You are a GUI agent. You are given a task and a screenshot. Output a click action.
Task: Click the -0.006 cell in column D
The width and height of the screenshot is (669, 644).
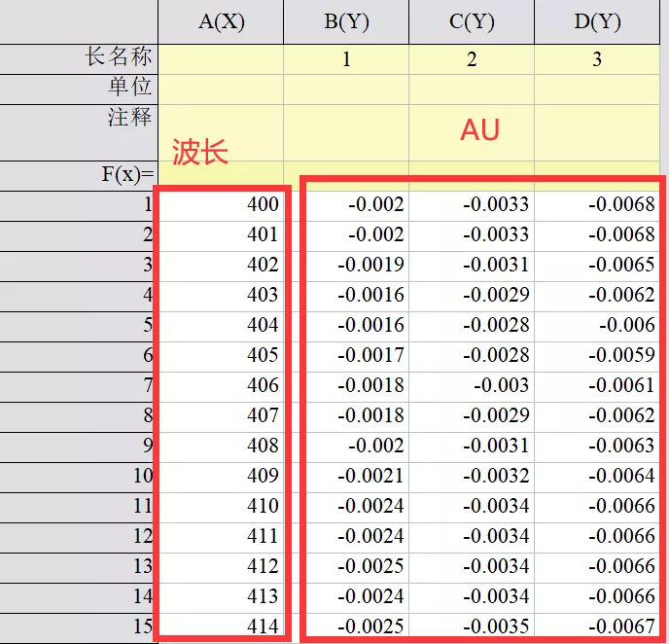[597, 326]
